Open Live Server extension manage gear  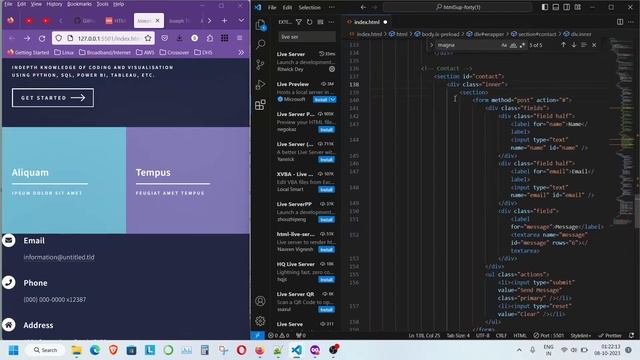(332, 69)
